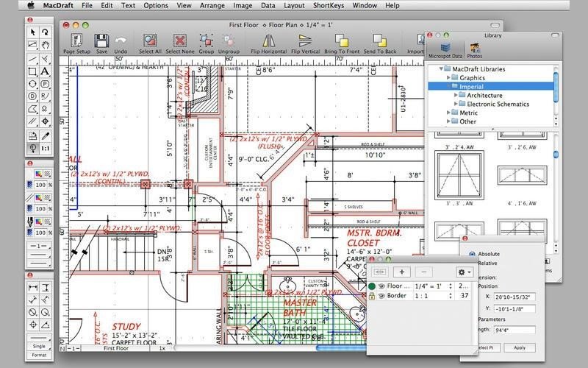
Task: Pick the eyedropper attribute tool
Action: (46, 135)
